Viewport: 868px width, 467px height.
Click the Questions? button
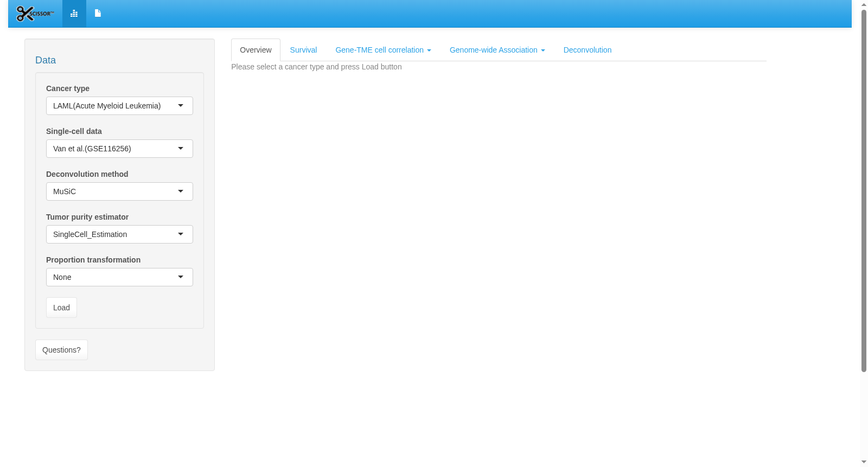61,350
